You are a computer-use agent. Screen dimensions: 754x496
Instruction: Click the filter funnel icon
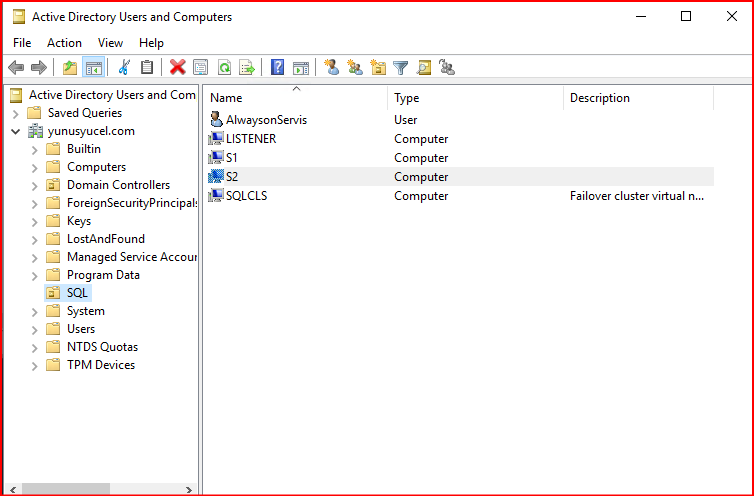click(x=400, y=67)
